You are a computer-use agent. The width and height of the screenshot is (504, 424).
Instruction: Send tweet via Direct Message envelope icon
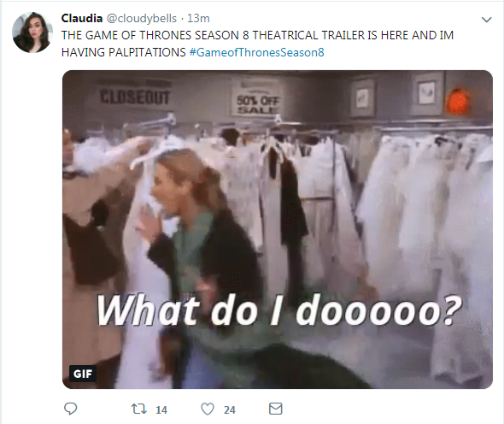(x=275, y=409)
